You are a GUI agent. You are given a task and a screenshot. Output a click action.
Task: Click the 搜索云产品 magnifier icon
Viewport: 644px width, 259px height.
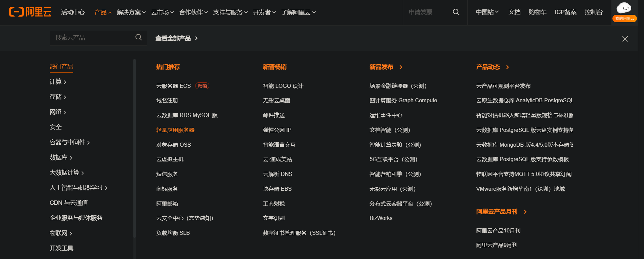click(x=138, y=37)
